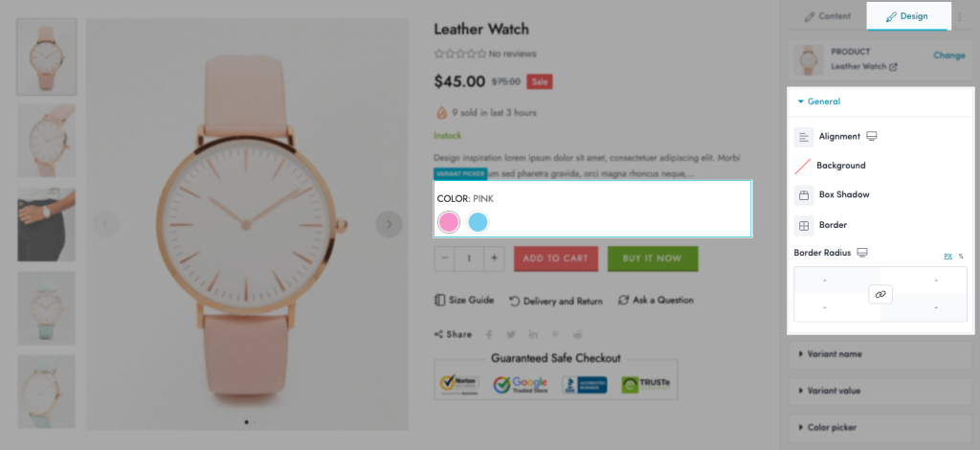Expand the Color picker section

coord(880,427)
